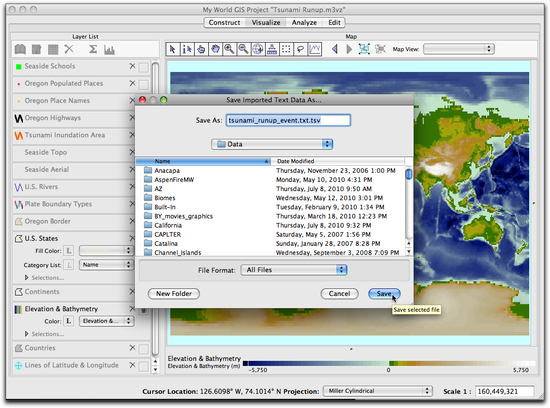Screen dimensions: 550x408
Task: Select the Elevation & Bathymetry layer
Action: (61, 309)
